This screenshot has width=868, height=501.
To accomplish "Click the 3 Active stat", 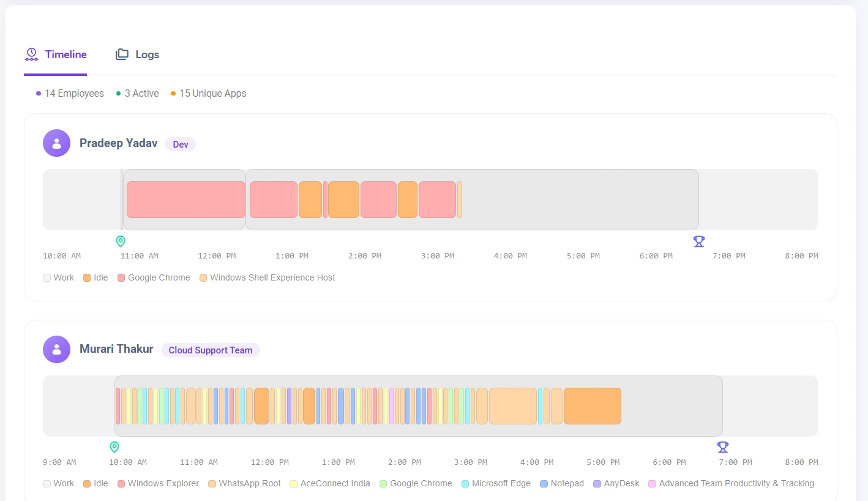I will (x=137, y=94).
